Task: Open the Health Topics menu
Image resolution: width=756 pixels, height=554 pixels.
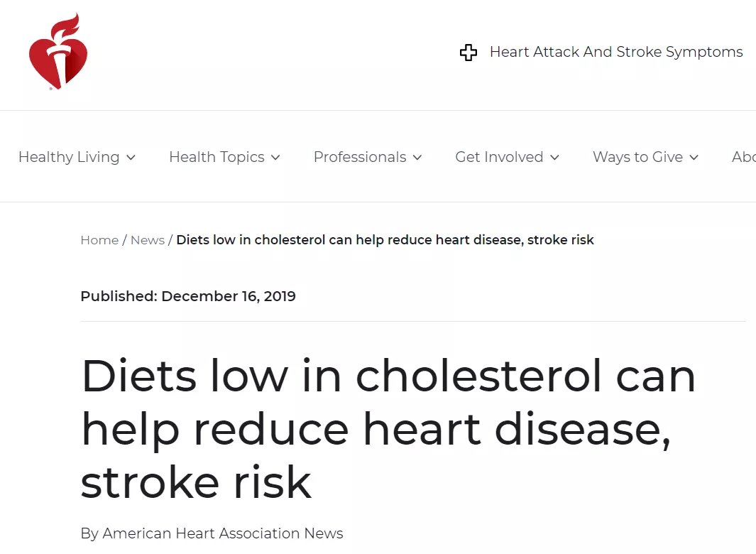Action: click(x=217, y=157)
